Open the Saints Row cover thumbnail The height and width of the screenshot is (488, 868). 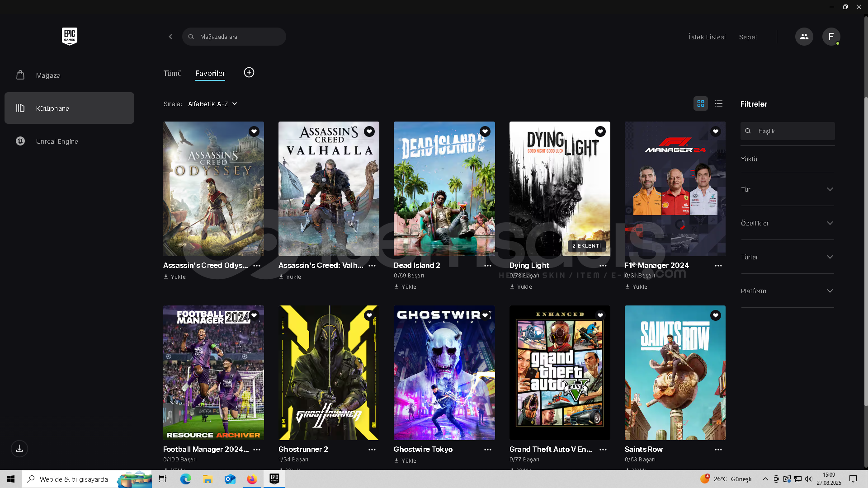[x=675, y=373]
